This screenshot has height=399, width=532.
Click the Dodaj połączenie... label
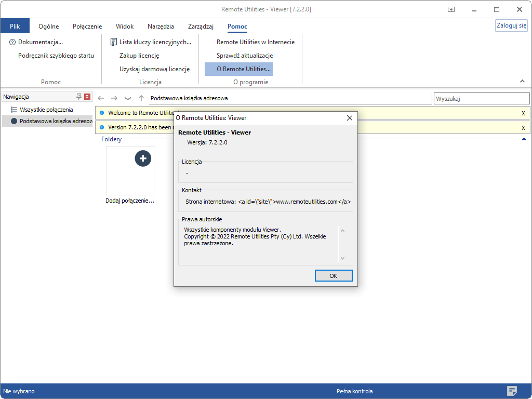click(x=130, y=201)
